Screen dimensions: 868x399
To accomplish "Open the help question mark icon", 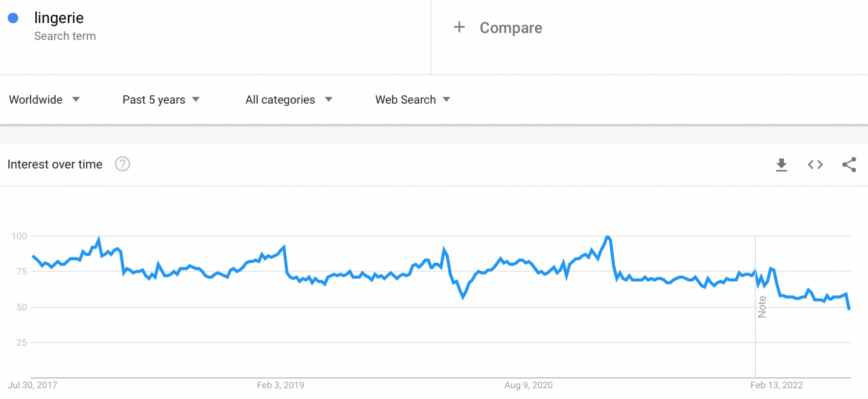I will 122,164.
